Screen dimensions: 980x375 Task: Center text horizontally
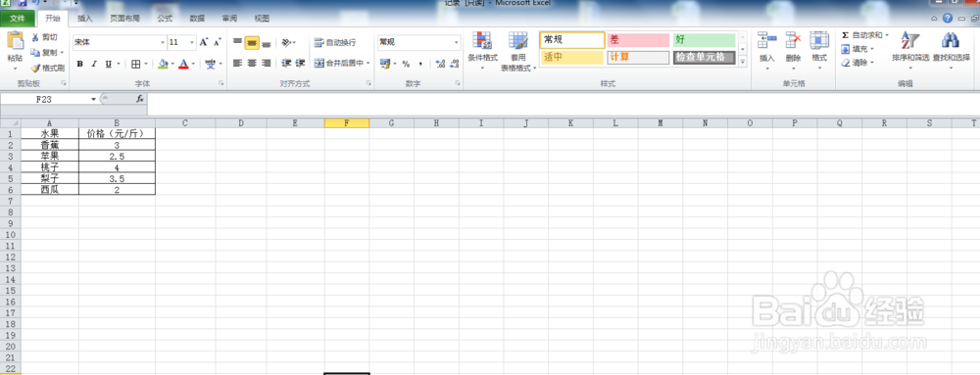click(x=252, y=63)
